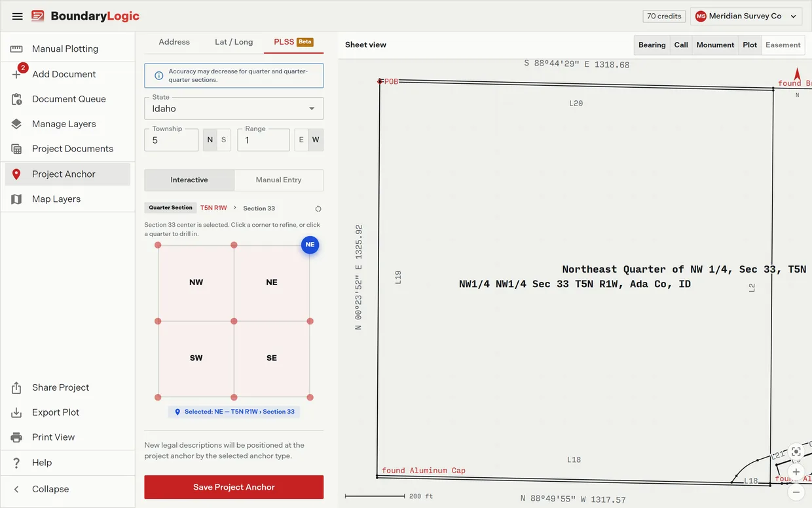The image size is (812, 508).
Task: Toggle Call labels on sheet
Action: 681,45
